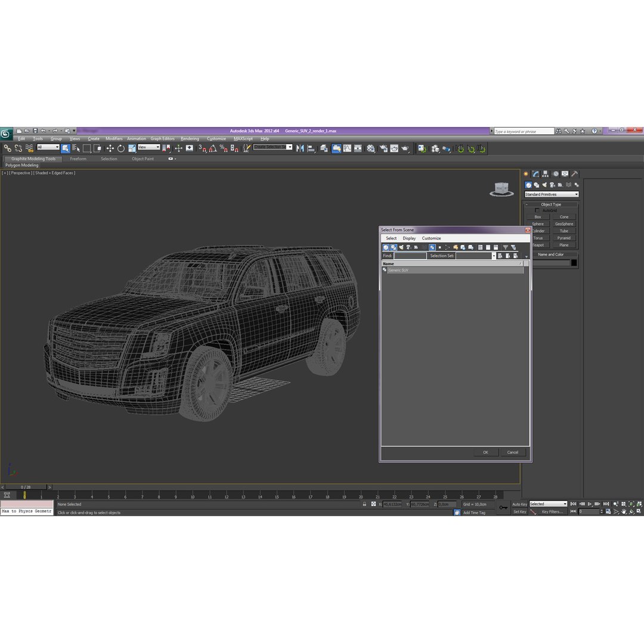Toggle Percent Snap
The width and height of the screenshot is (644, 644).
point(224,148)
